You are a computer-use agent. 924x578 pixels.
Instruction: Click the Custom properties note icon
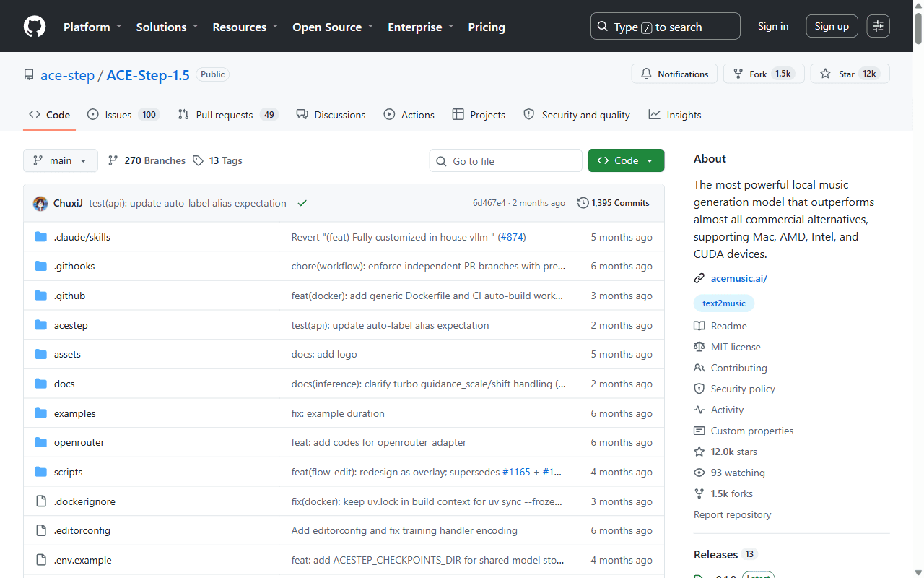click(699, 431)
